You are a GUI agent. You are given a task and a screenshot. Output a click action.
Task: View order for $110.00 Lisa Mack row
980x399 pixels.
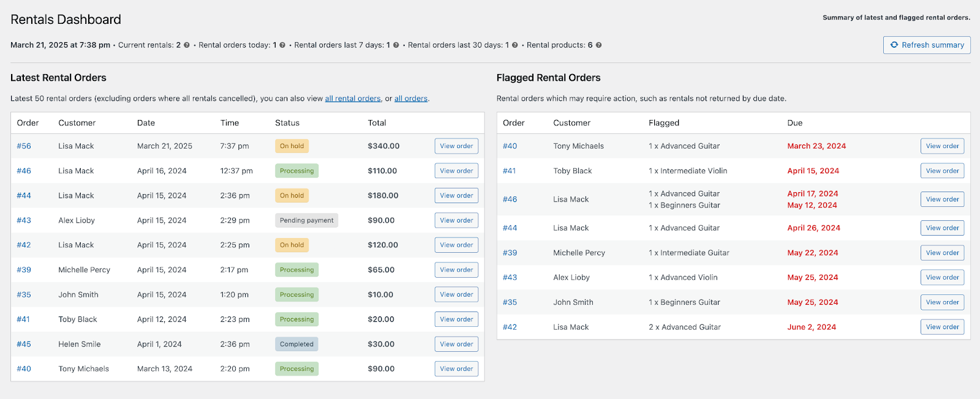(x=456, y=171)
